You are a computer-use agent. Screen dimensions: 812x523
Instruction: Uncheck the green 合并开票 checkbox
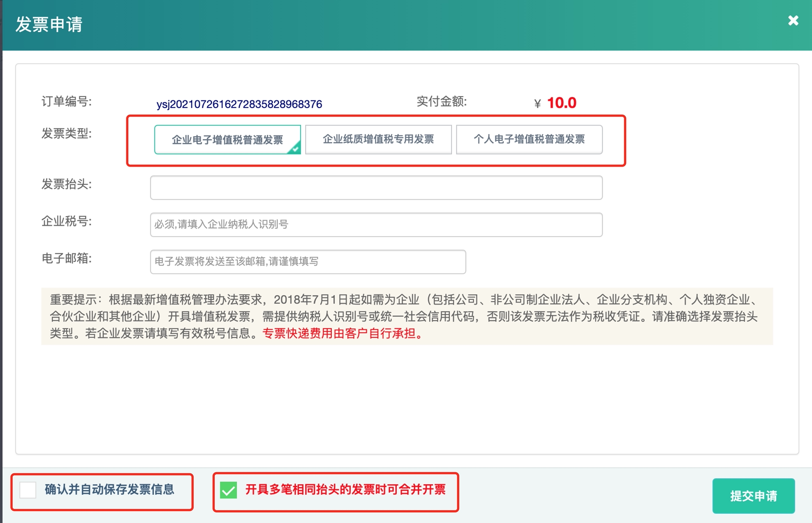[229, 490]
